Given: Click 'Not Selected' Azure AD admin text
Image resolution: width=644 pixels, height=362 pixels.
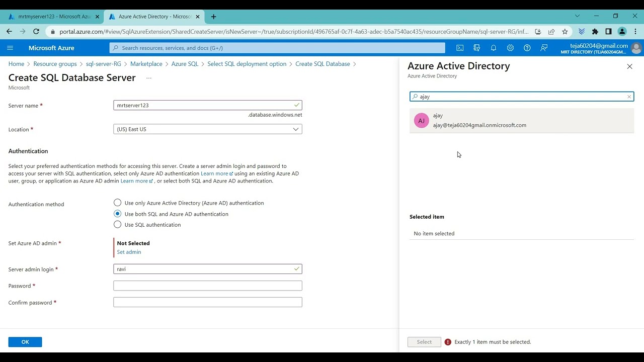Looking at the screenshot, I should point(133,243).
